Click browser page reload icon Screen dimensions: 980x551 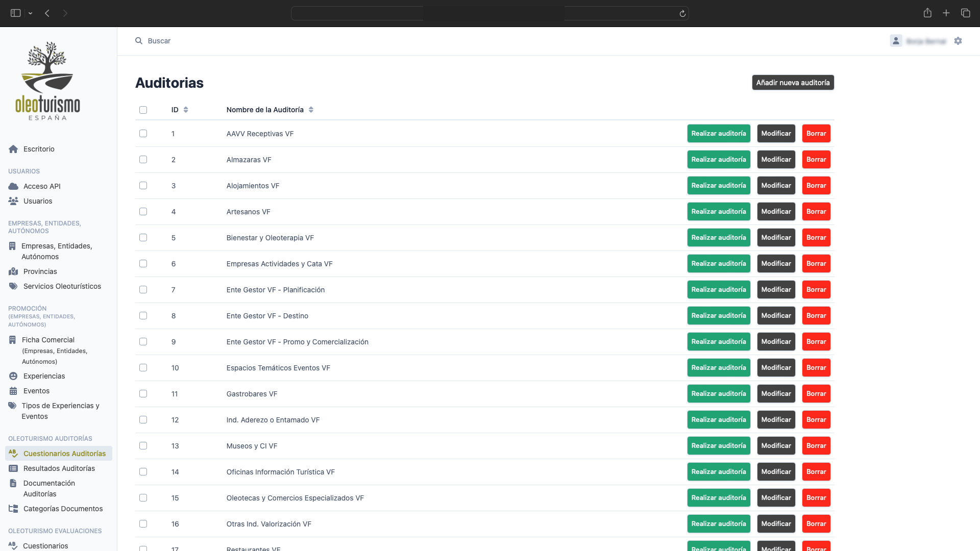[x=682, y=13]
